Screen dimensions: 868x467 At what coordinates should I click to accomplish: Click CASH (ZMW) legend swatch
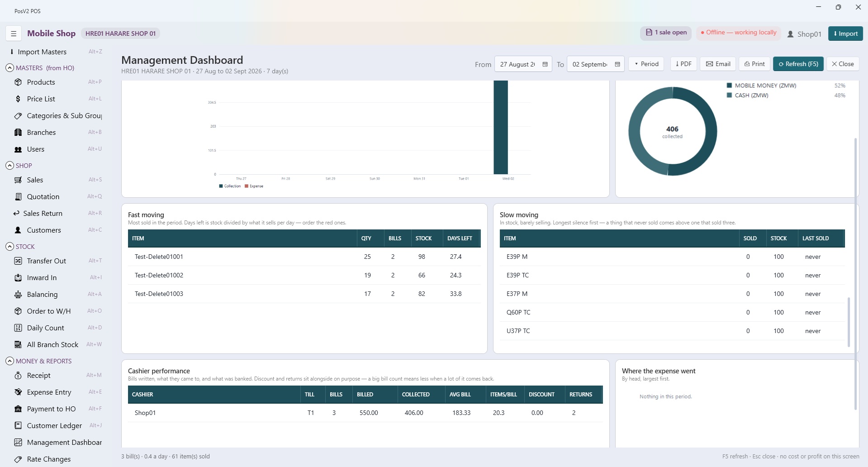click(729, 95)
